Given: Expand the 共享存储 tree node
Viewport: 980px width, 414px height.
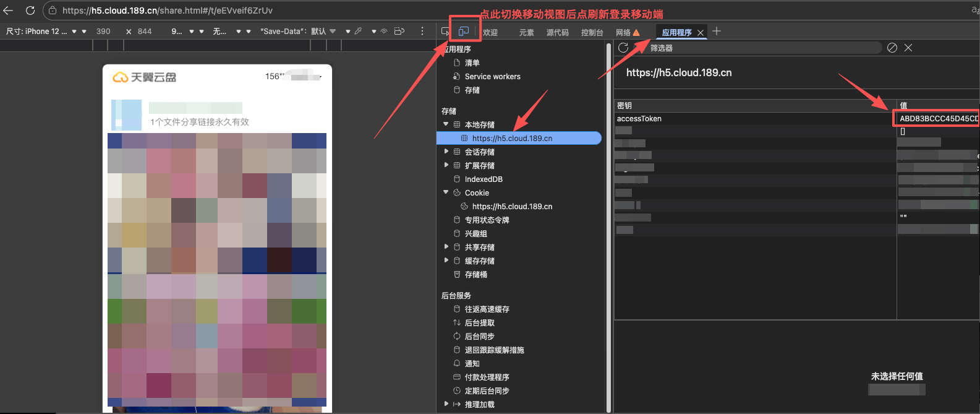Looking at the screenshot, I should tap(446, 247).
